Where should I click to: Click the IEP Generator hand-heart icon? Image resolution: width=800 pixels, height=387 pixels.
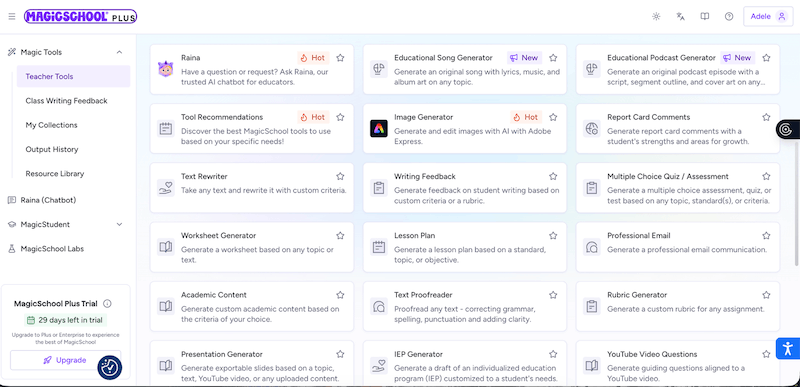(379, 366)
